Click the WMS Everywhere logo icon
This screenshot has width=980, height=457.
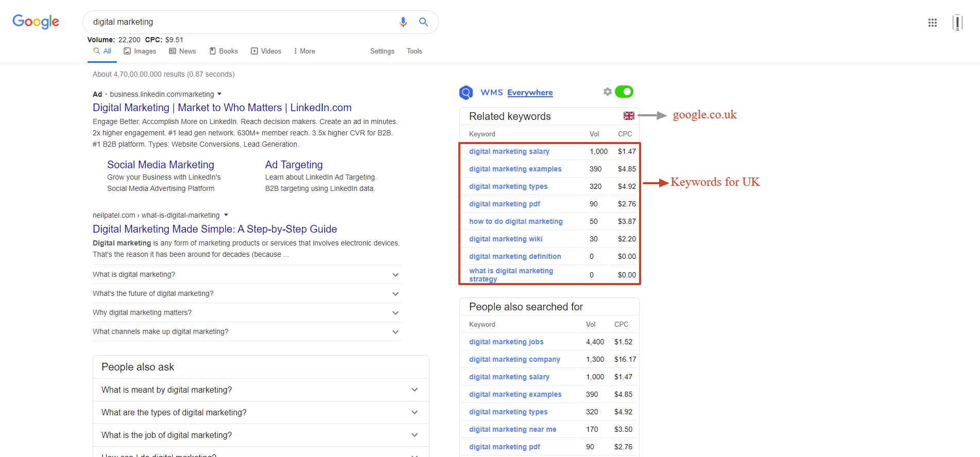coord(466,93)
